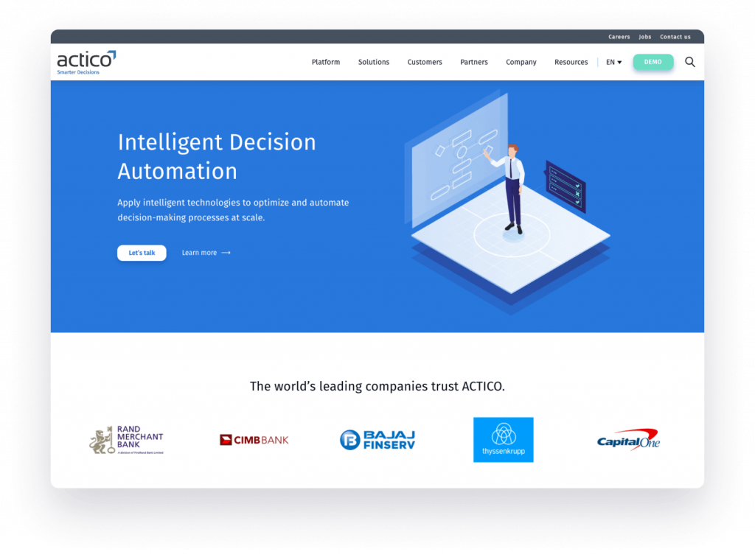The height and width of the screenshot is (560, 755).
Task: Open the Contact us link
Action: [x=675, y=37]
